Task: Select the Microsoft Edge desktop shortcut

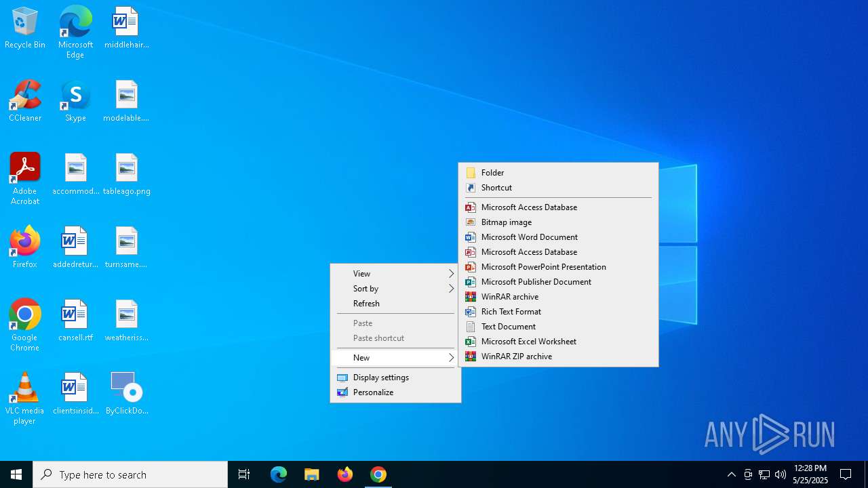Action: coord(75,32)
